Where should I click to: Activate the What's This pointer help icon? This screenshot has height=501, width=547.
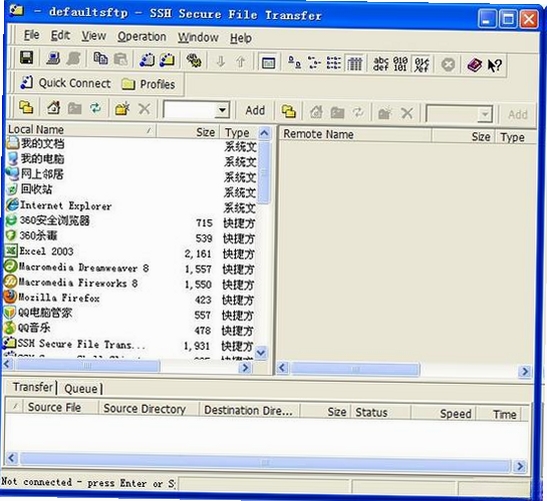495,65
